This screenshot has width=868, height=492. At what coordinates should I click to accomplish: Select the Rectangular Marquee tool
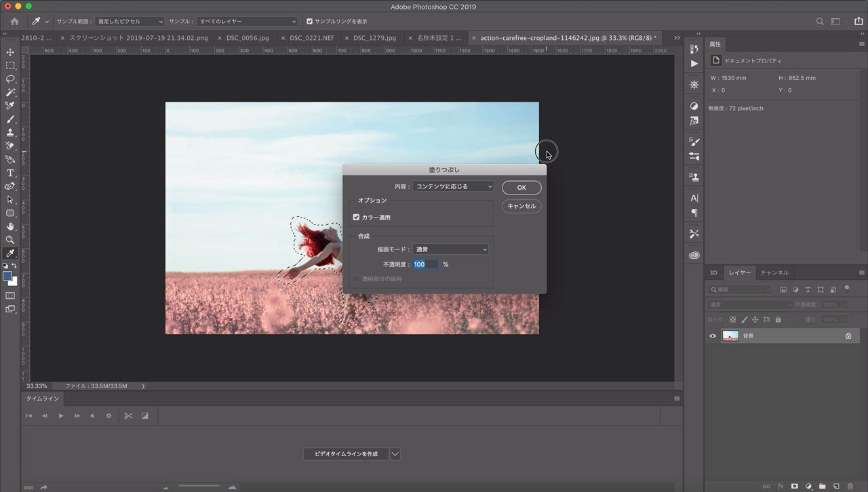point(10,66)
